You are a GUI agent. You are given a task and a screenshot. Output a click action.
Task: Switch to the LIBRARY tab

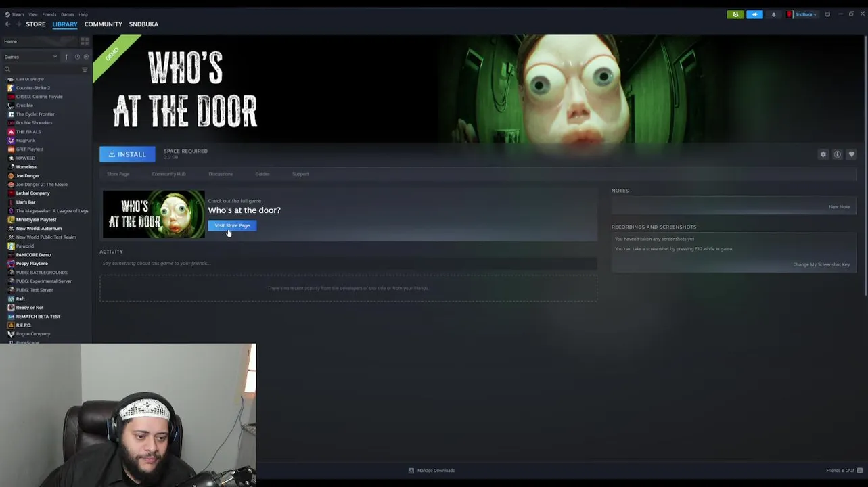point(65,24)
